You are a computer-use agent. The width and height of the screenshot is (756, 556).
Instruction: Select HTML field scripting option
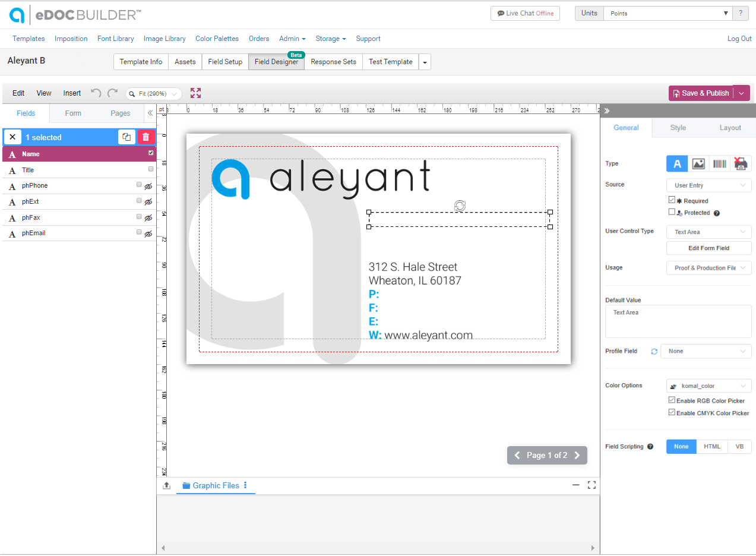712,447
